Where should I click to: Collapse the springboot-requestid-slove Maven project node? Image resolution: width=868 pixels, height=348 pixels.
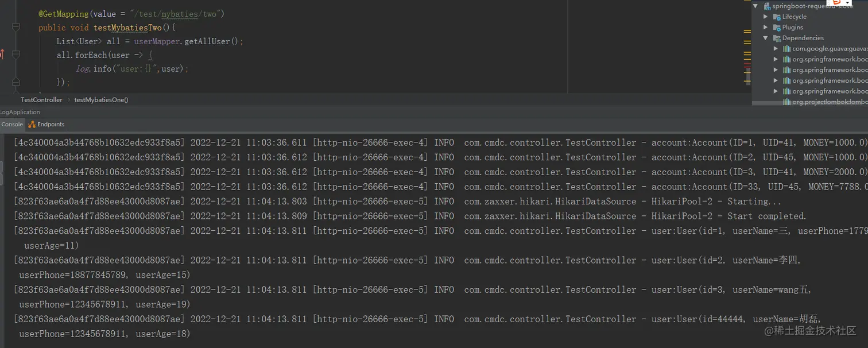point(755,6)
